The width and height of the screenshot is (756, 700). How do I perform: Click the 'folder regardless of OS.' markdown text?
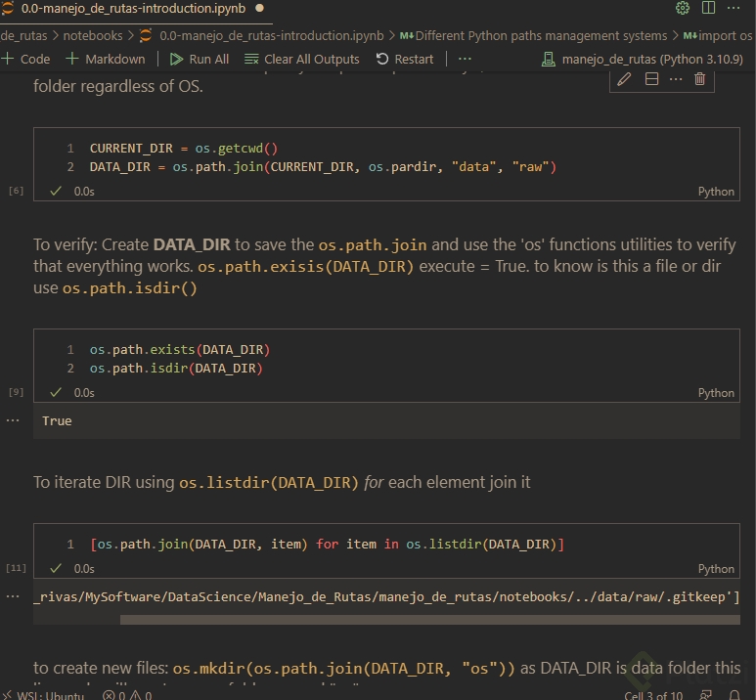[x=118, y=86]
